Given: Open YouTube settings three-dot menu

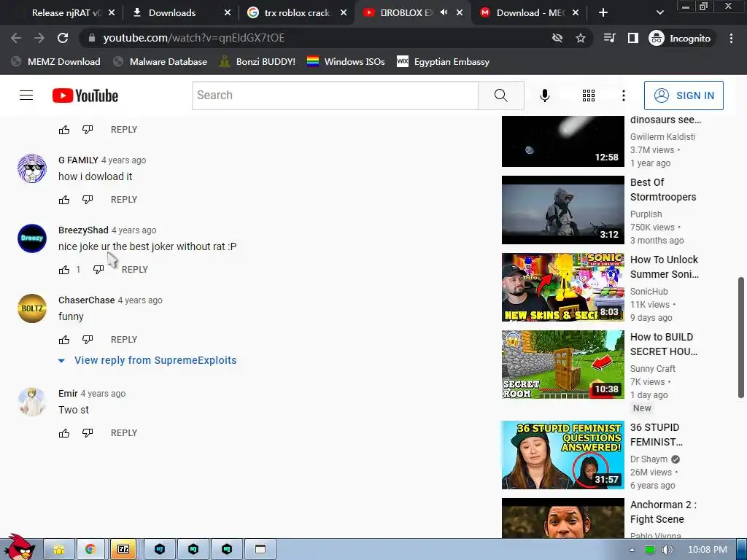Looking at the screenshot, I should (x=623, y=96).
